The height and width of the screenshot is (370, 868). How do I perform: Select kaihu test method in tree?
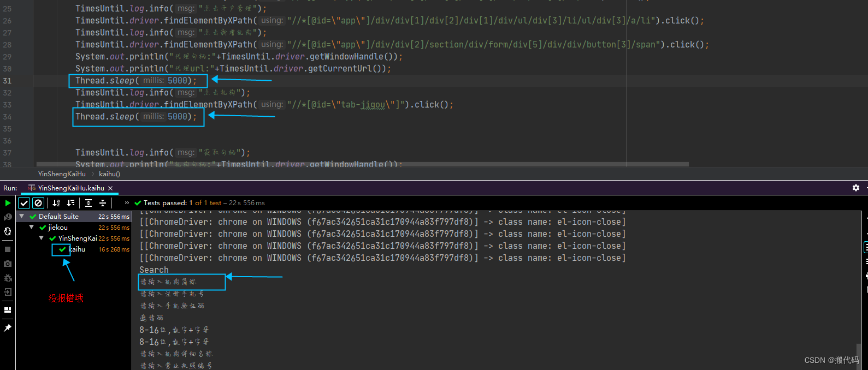pos(76,249)
